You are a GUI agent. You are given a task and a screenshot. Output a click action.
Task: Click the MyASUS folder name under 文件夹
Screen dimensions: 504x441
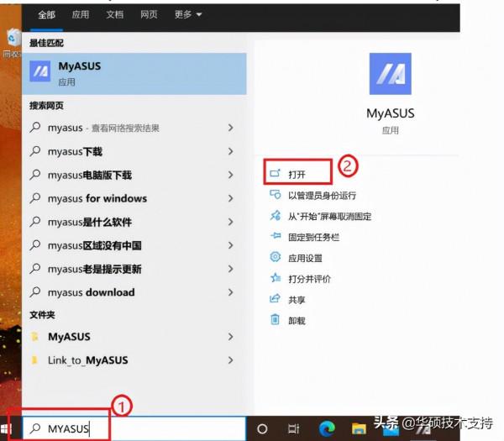(69, 337)
